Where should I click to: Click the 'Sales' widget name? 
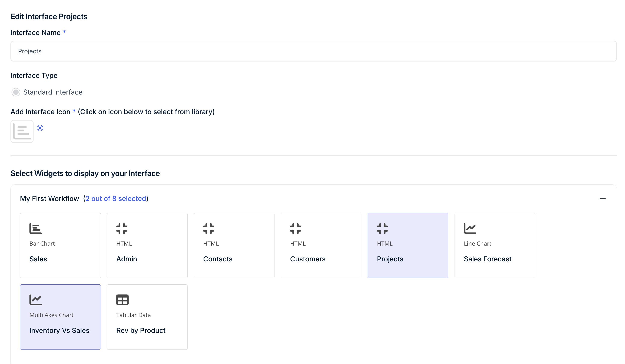coord(38,259)
